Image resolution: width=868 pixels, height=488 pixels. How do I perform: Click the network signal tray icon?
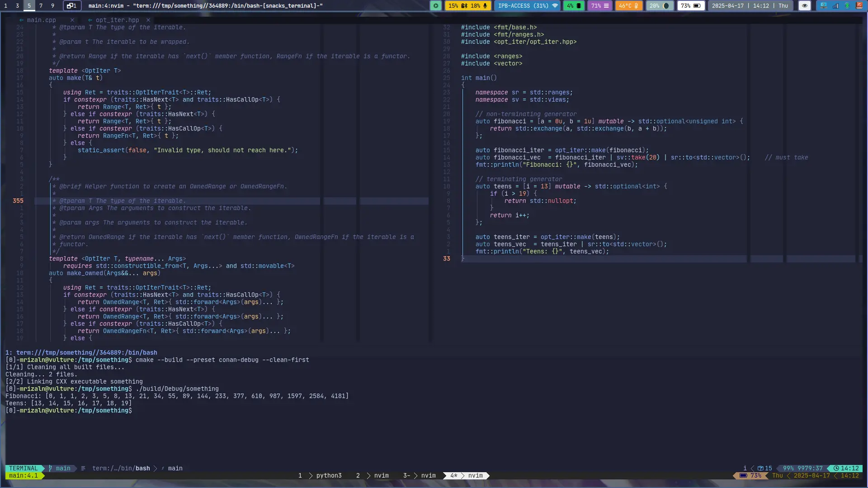coord(835,6)
